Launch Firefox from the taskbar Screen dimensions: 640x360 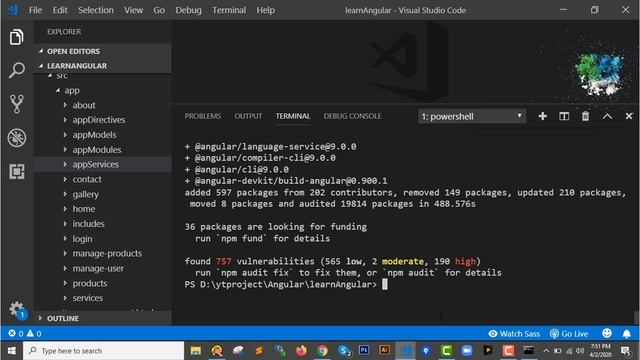click(301, 350)
